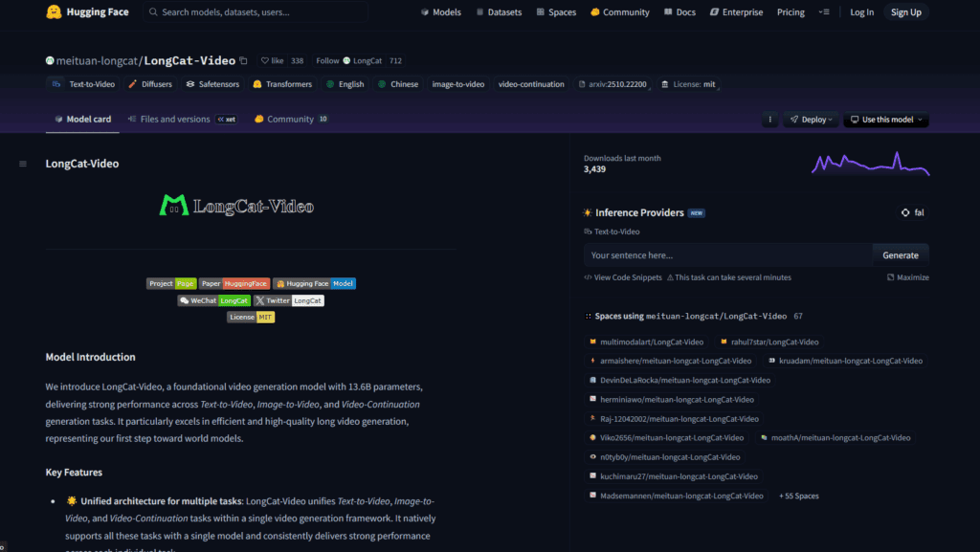Image resolution: width=980 pixels, height=552 pixels.
Task: Click the LongCat-Video logo image
Action: 236,206
